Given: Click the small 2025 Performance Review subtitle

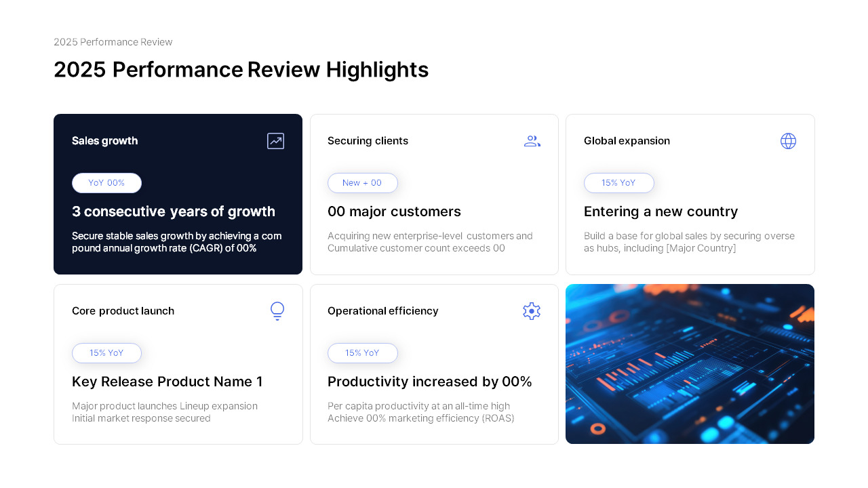Looking at the screenshot, I should 113,42.
